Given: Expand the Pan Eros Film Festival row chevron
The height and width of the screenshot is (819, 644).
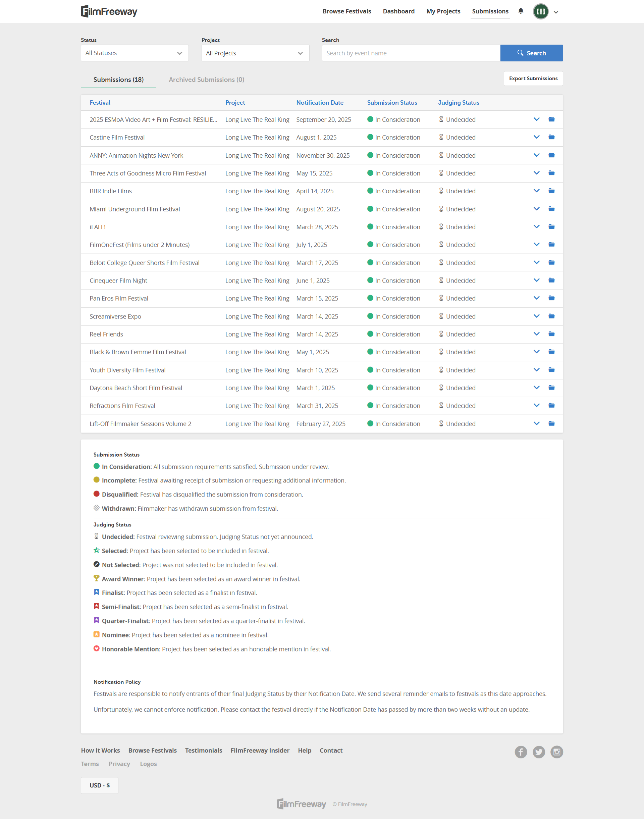Looking at the screenshot, I should 536,298.
